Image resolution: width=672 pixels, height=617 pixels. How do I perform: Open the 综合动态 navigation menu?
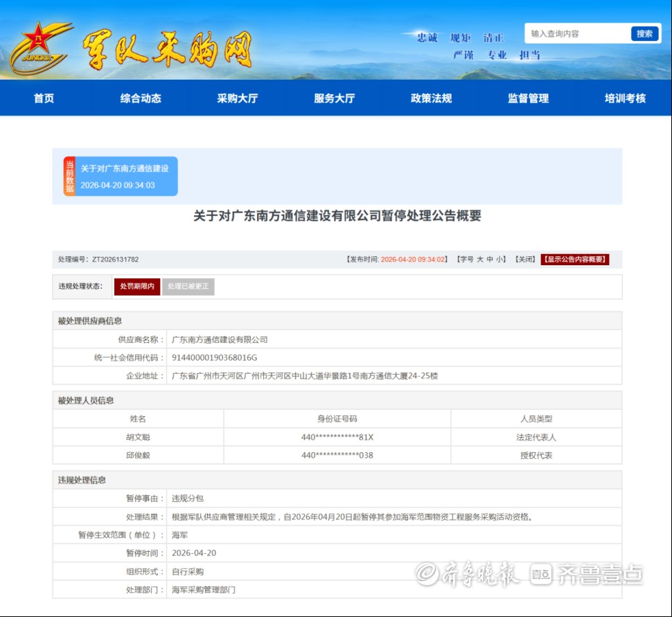[141, 98]
